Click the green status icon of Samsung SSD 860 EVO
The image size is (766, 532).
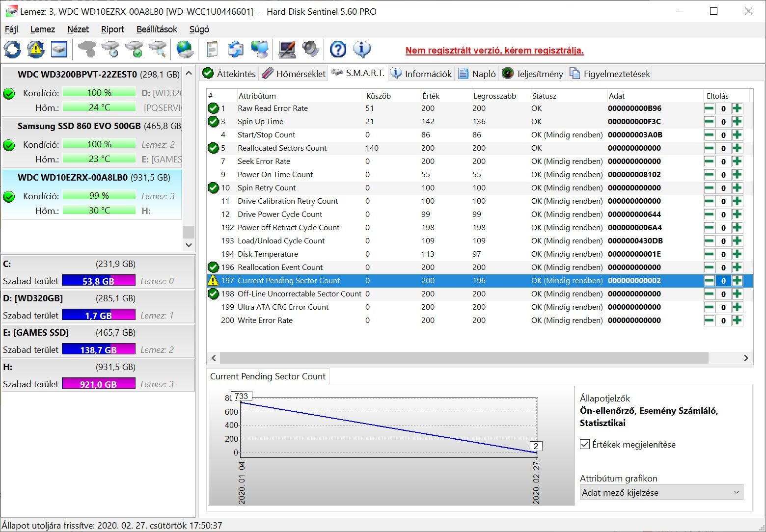click(9, 145)
